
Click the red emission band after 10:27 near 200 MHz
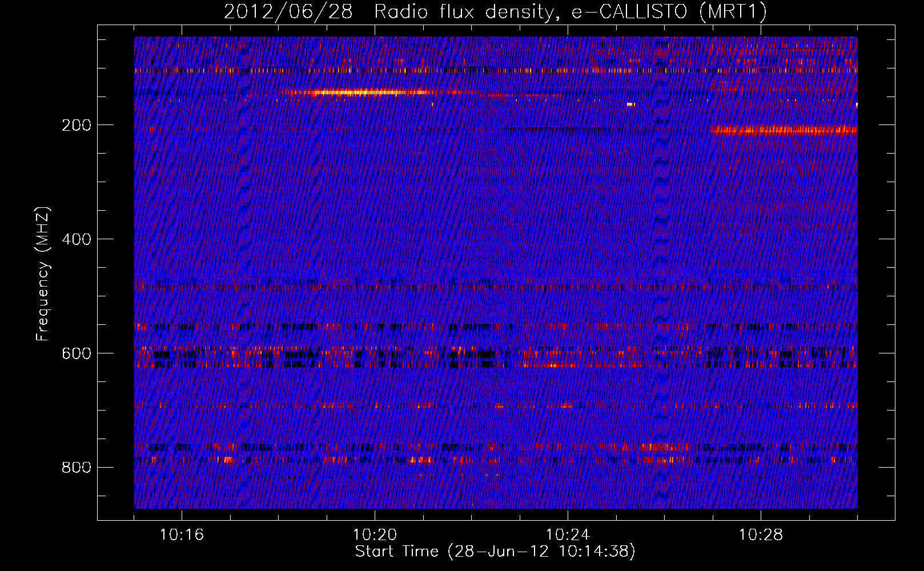click(x=784, y=130)
